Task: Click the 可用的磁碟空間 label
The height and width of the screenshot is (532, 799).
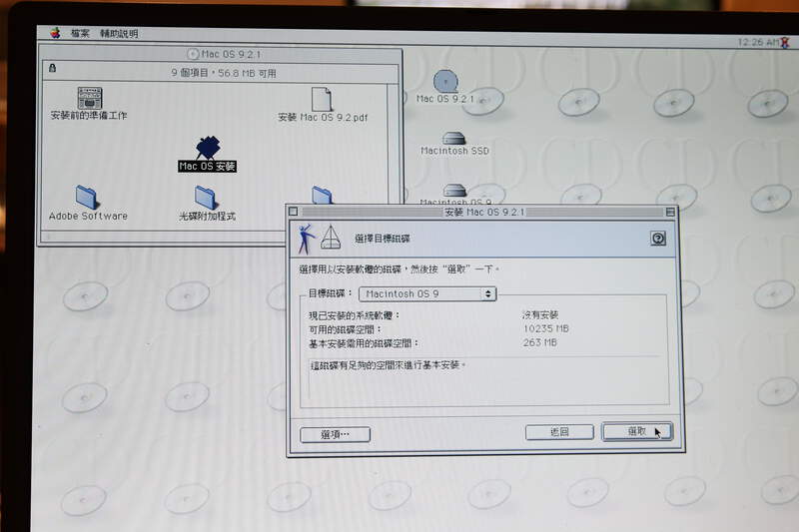Action: [345, 330]
